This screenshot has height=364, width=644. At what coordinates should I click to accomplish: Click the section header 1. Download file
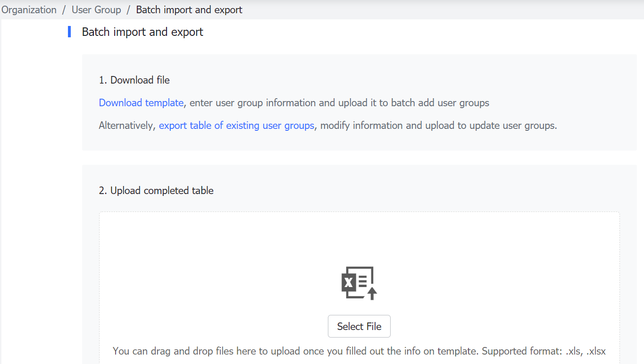click(x=134, y=80)
